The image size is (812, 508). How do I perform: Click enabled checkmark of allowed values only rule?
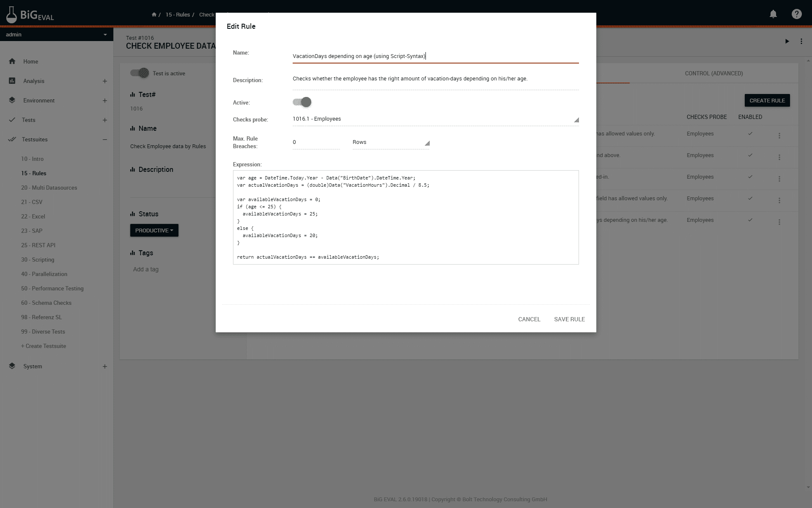coord(750,133)
